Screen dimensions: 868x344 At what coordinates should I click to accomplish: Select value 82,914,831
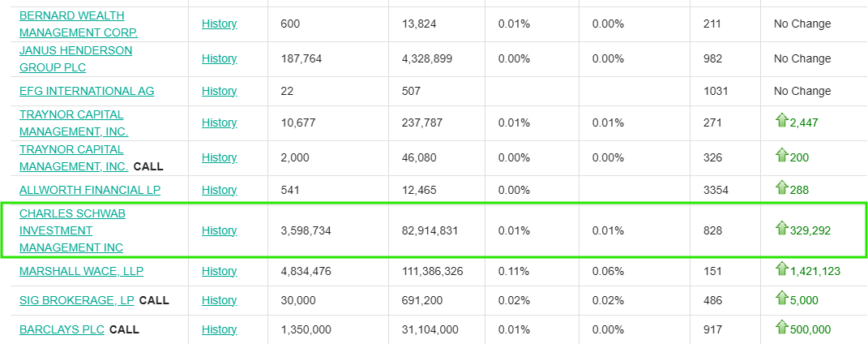pyautogui.click(x=430, y=231)
